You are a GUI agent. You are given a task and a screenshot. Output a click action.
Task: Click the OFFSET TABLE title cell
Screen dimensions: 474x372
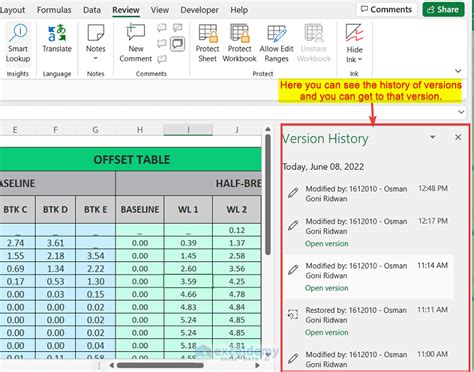point(131,160)
